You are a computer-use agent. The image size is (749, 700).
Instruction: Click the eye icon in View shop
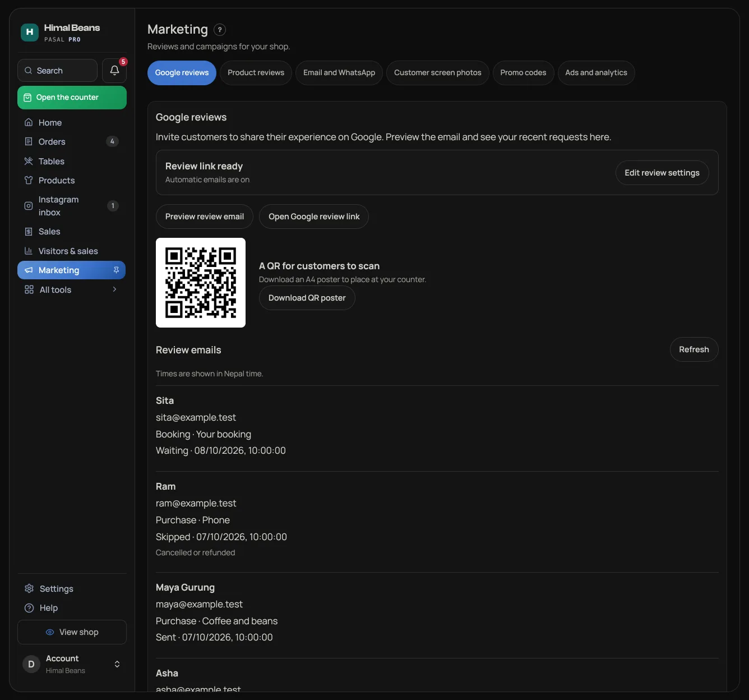point(50,632)
